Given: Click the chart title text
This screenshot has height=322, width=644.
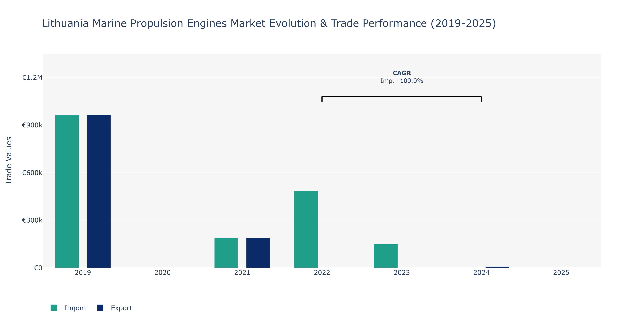Looking at the screenshot, I should [x=269, y=23].
